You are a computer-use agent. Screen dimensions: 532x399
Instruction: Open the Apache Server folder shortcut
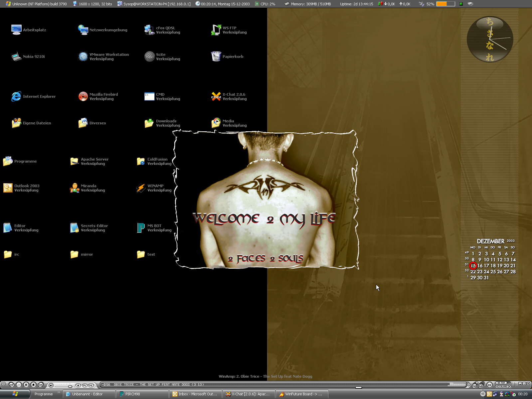pyautogui.click(x=74, y=161)
